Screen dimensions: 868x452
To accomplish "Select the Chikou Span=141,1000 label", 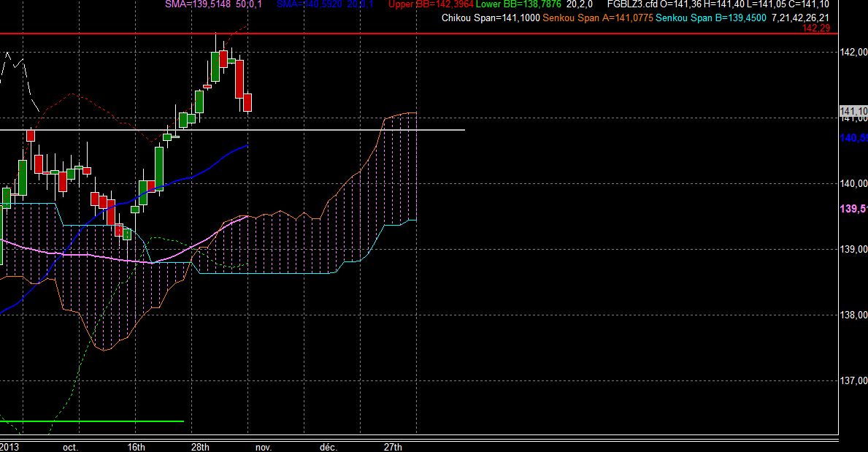I will [491, 18].
